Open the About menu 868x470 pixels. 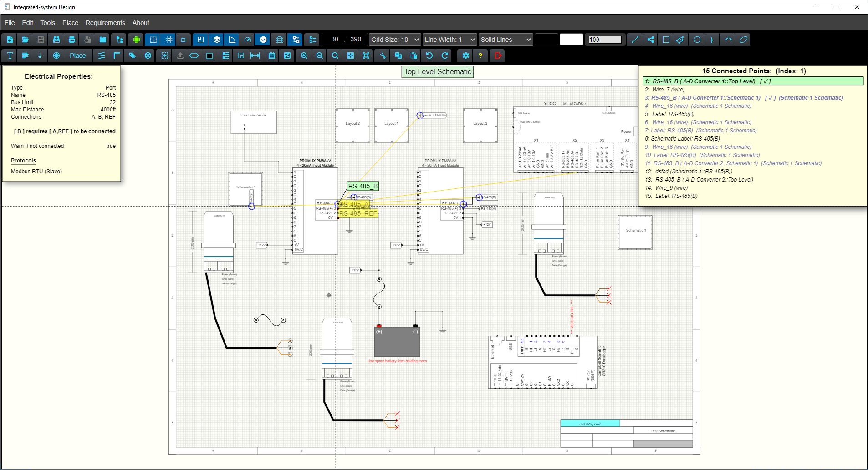coord(141,23)
